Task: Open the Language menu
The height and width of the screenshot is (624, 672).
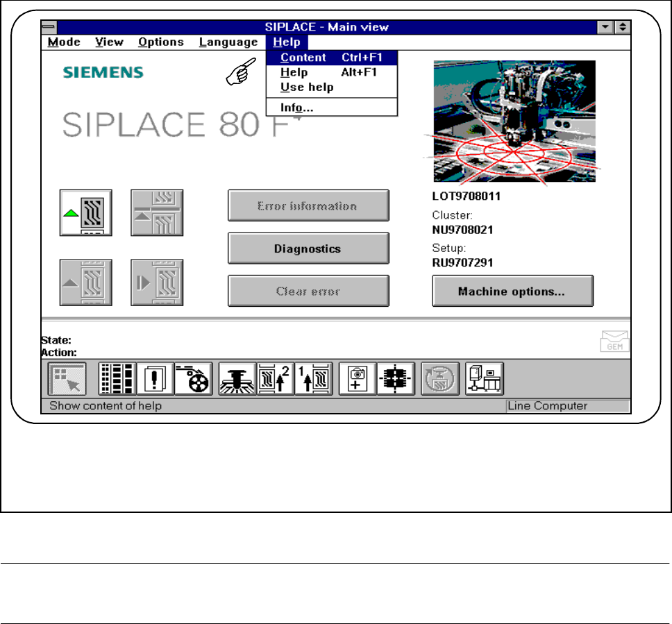Action: click(x=228, y=42)
